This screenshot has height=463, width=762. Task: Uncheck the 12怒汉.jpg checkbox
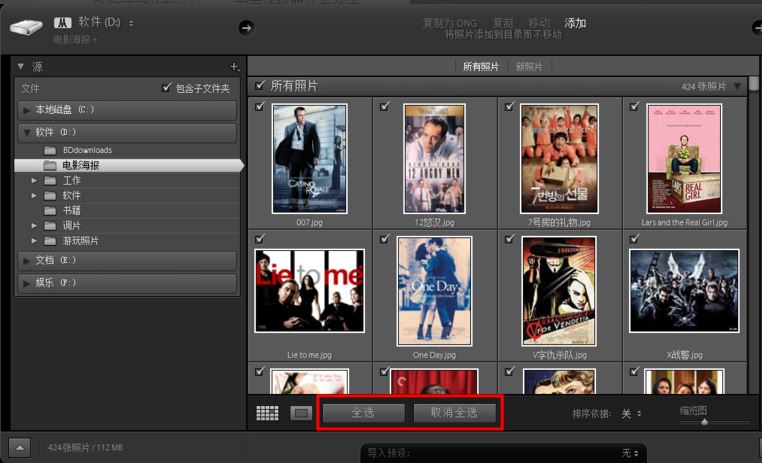tap(385, 106)
